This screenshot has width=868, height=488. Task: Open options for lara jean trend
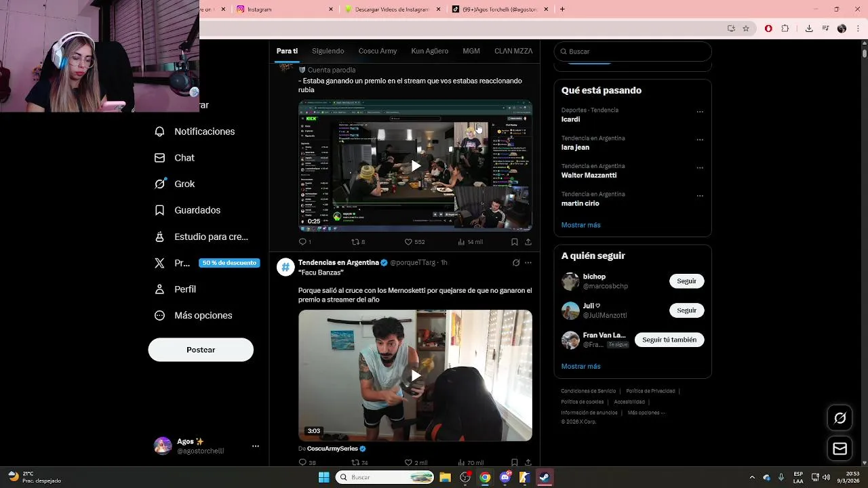(700, 140)
